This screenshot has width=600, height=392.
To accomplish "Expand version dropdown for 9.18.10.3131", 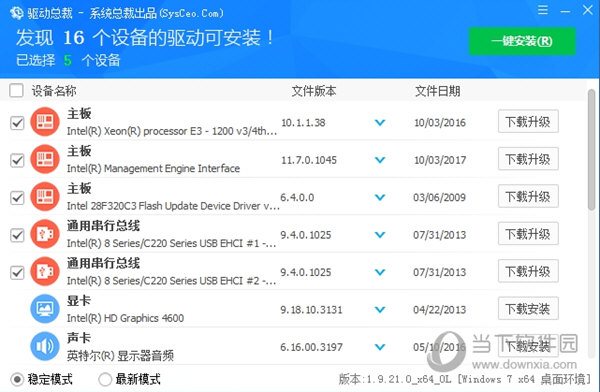I will pos(380,310).
